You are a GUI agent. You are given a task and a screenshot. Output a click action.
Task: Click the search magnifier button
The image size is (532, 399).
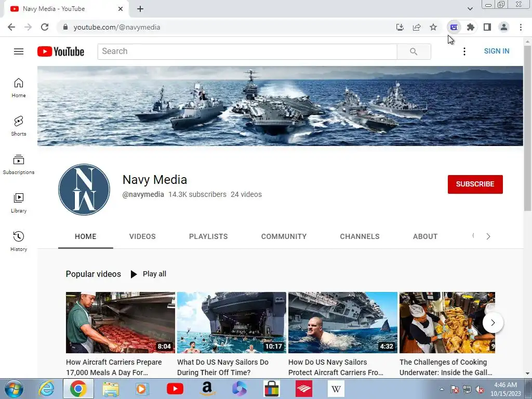point(414,51)
